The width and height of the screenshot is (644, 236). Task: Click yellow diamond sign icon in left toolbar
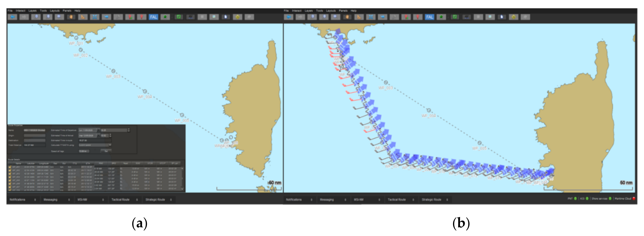pos(237,17)
